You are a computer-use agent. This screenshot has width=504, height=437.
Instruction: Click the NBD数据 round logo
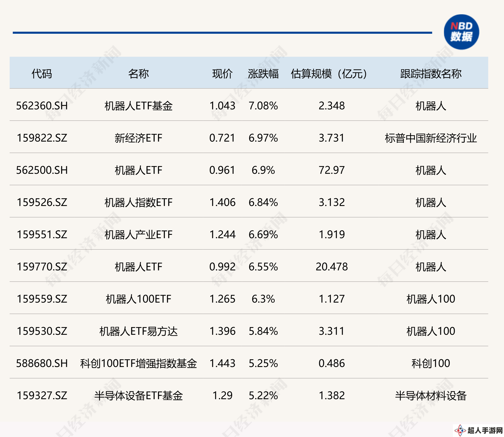461,32
